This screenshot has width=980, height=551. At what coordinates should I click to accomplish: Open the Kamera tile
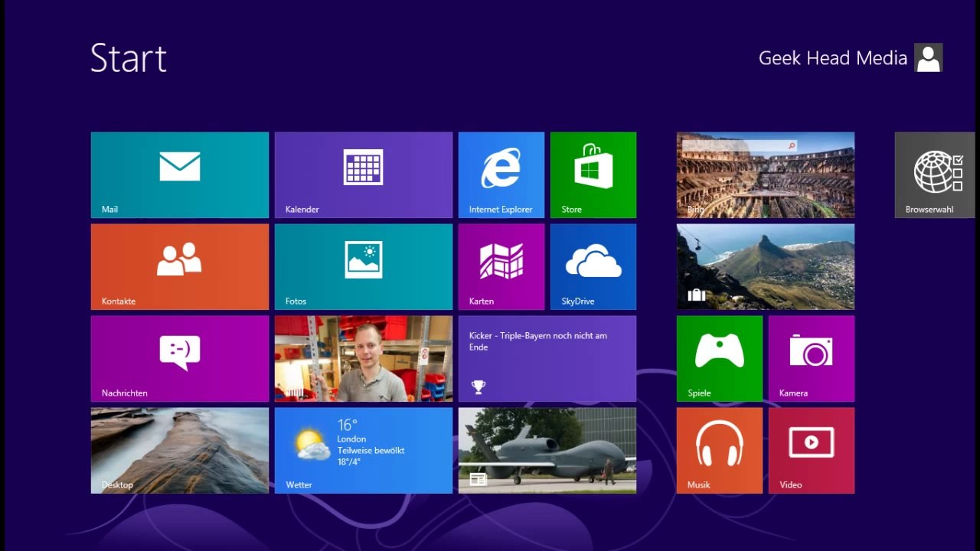pos(812,359)
